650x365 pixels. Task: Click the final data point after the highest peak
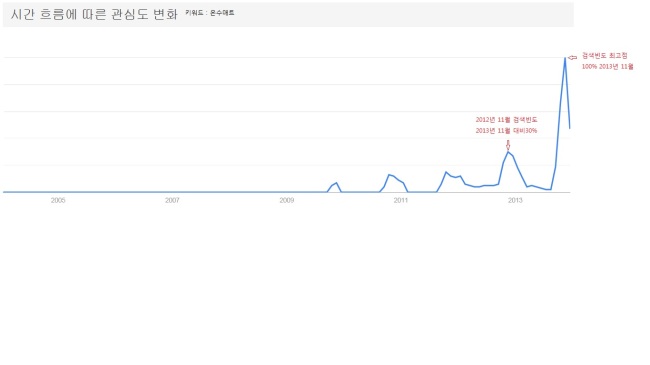(x=570, y=128)
